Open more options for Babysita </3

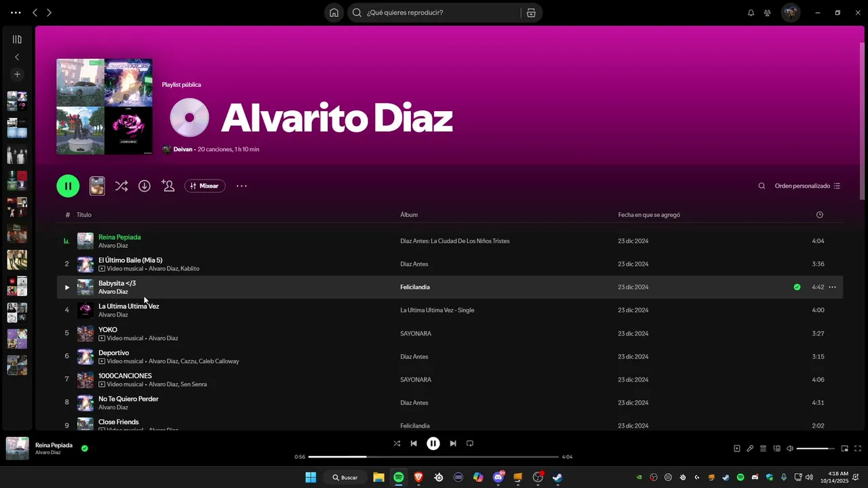tap(832, 287)
